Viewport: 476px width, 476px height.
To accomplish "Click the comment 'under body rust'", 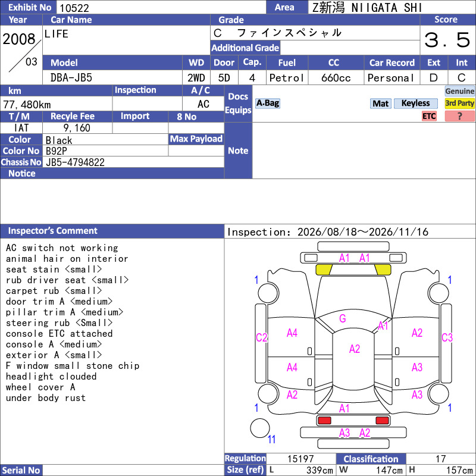I will (46, 397).
